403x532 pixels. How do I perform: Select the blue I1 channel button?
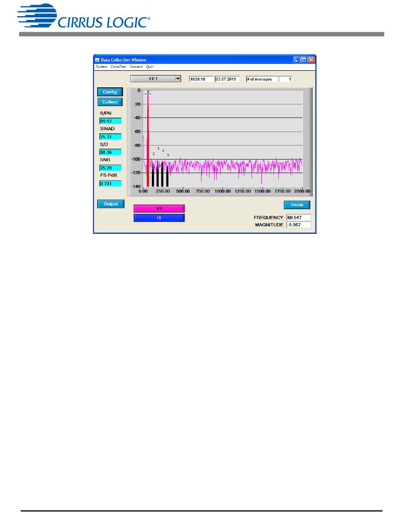click(x=159, y=218)
